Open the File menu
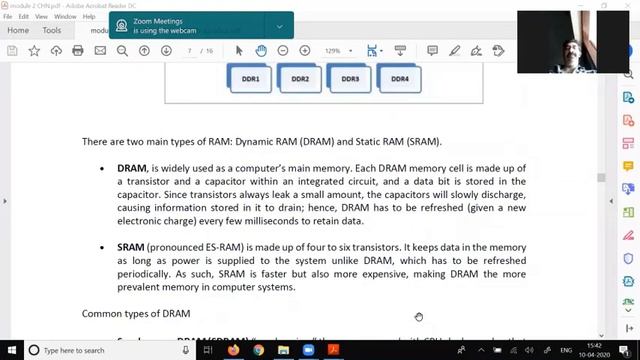 pos(8,17)
